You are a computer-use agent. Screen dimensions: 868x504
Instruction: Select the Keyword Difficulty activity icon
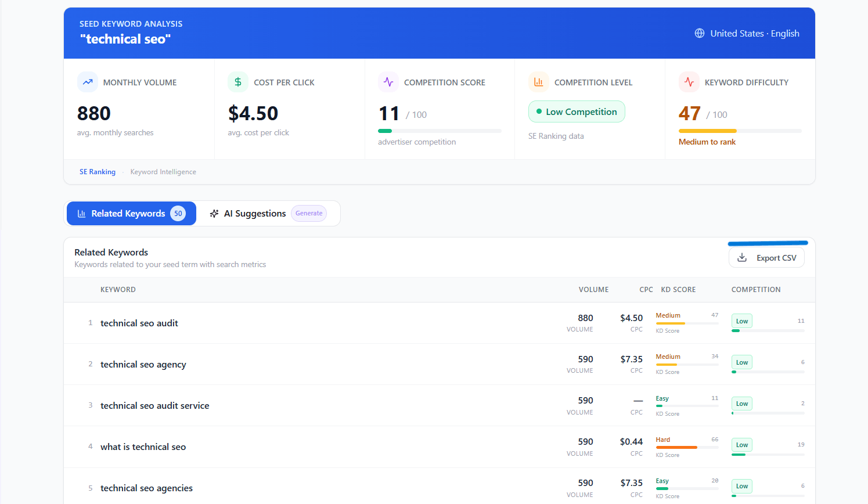click(689, 82)
